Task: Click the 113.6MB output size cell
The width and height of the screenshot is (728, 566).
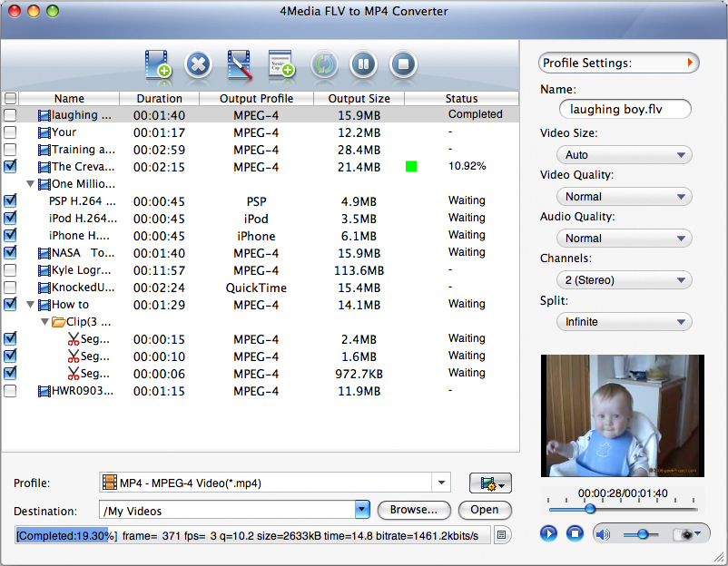Action: [x=359, y=271]
